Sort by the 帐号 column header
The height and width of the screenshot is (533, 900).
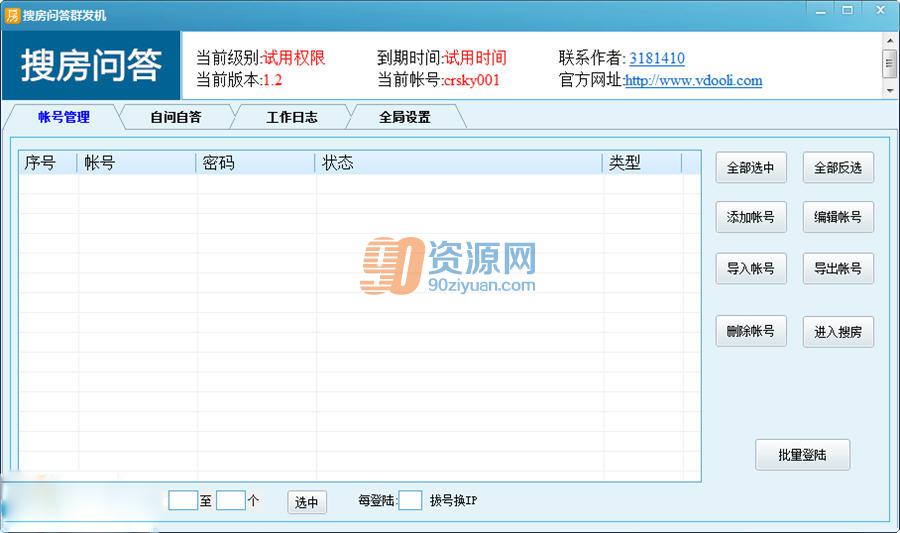[137, 163]
